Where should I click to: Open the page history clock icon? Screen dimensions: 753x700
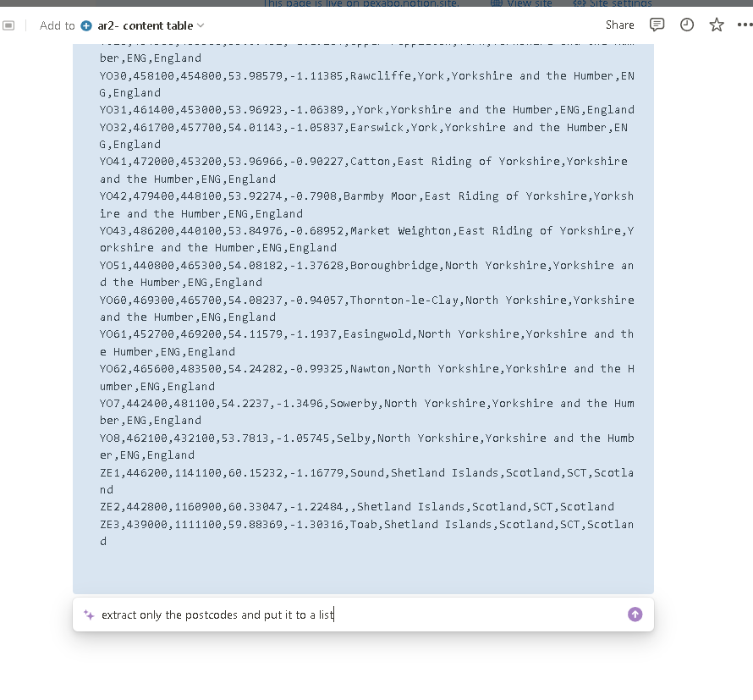coord(687,25)
